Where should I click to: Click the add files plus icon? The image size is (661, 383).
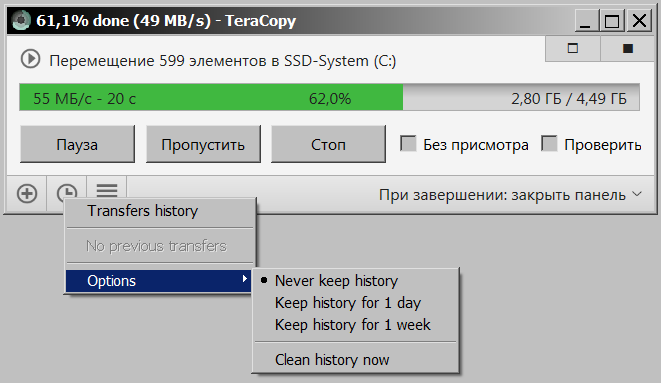(27, 194)
